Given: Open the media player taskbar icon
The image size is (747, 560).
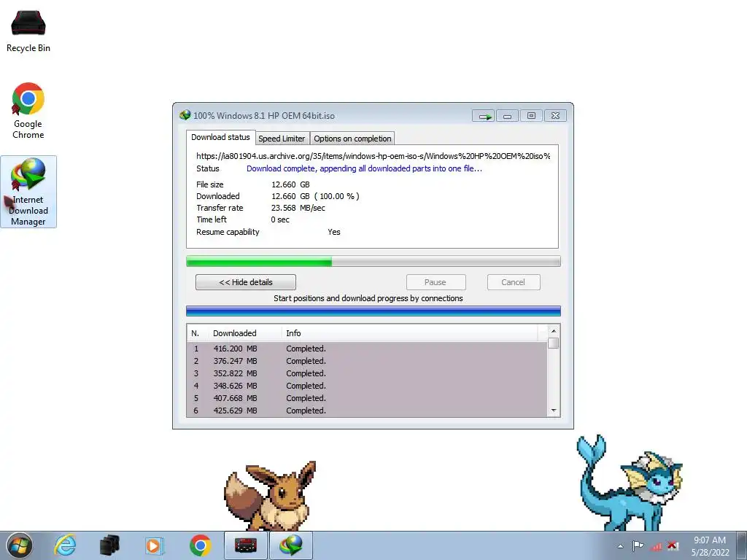Looking at the screenshot, I should [x=154, y=545].
